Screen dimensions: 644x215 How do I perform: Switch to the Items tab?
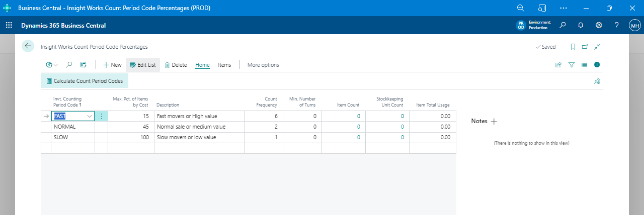[x=224, y=65]
